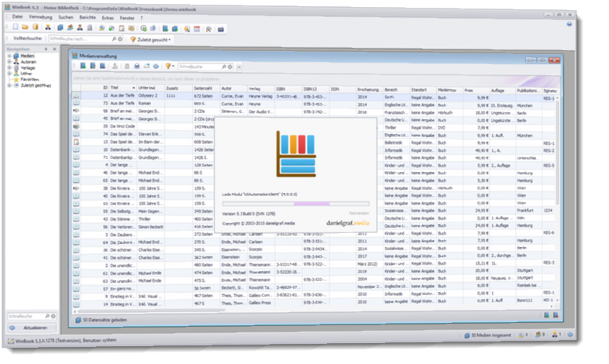Click the orange database icon in main toolbar
609x364 pixels.
(36, 27)
